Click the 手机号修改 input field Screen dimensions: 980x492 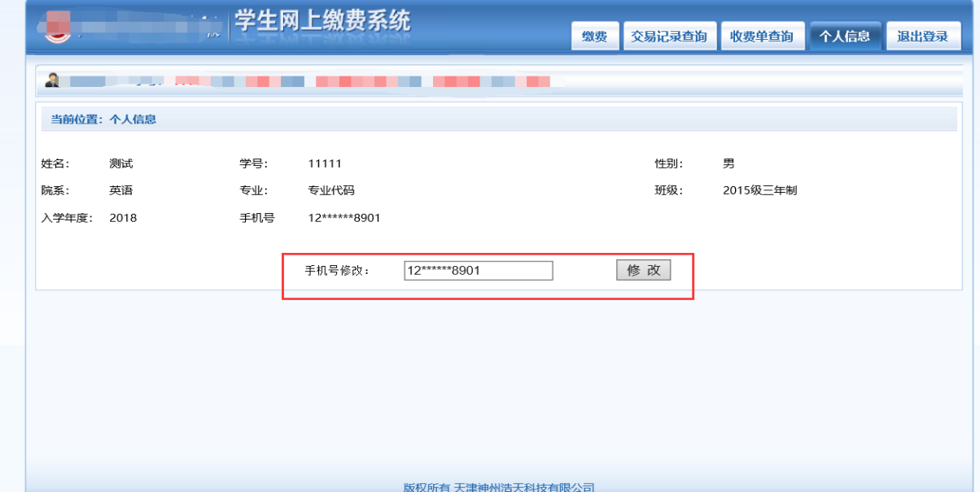click(478, 271)
